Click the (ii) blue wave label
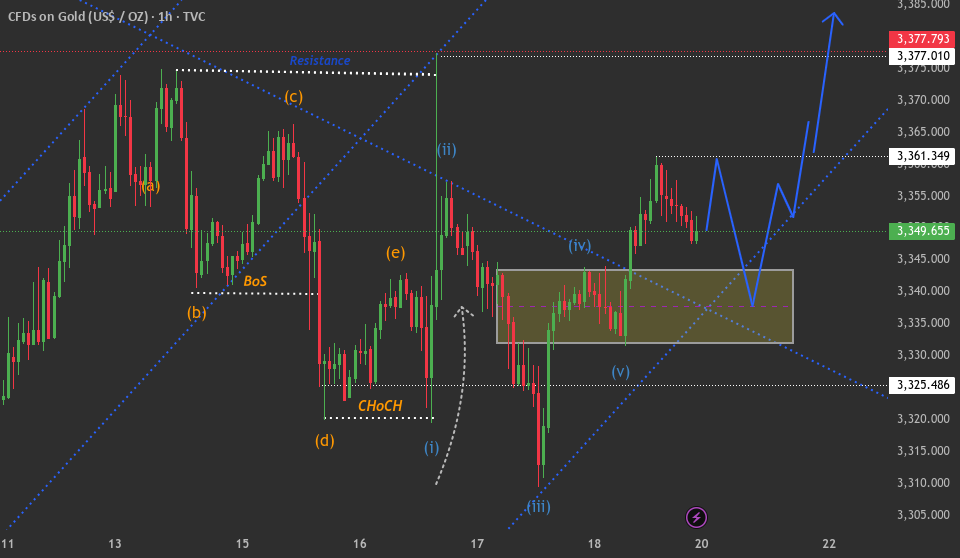Image resolution: width=960 pixels, height=558 pixels. pos(446,150)
